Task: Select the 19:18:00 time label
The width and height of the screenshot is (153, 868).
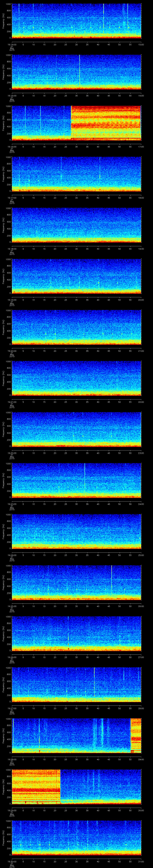Action: coord(12,249)
